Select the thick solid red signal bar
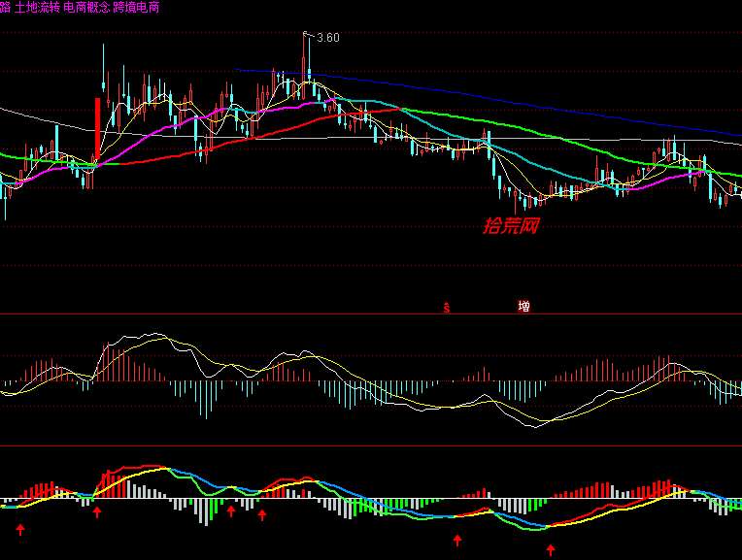The width and height of the screenshot is (742, 560). (x=97, y=129)
